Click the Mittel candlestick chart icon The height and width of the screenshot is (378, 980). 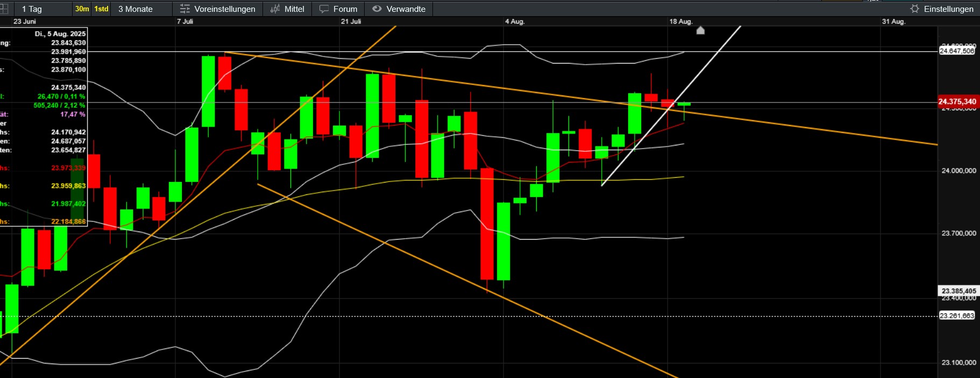[275, 9]
